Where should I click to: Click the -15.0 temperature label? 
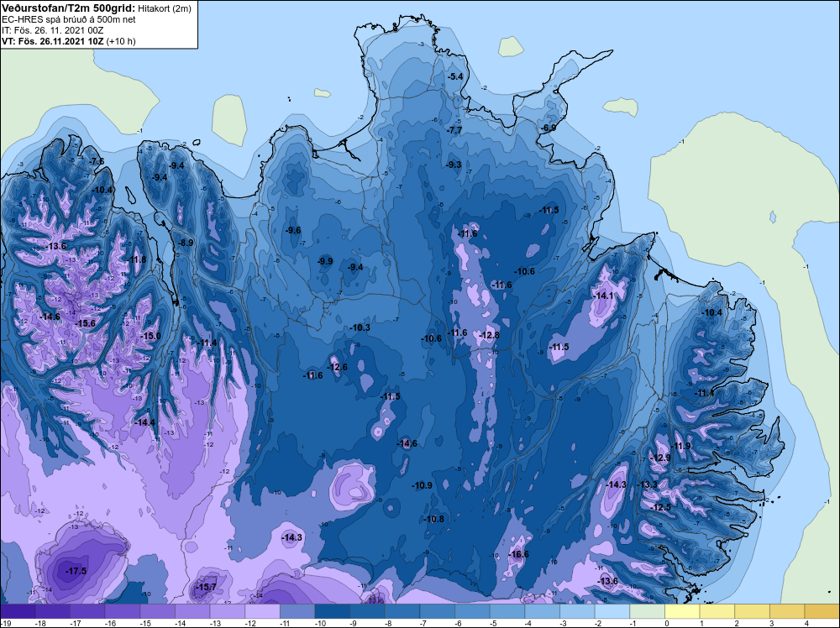click(x=150, y=336)
